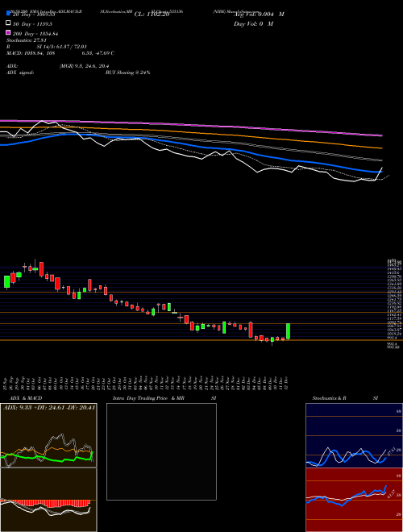Click the 'ADX & MACD' panel title
Screen dimensions: 403x532
tap(26, 398)
